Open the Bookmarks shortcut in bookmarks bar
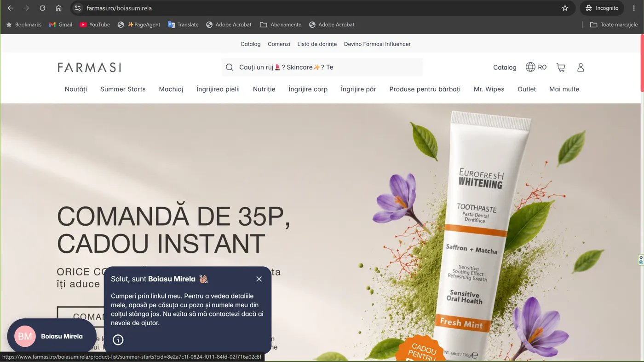Image resolution: width=644 pixels, height=362 pixels. click(x=23, y=24)
